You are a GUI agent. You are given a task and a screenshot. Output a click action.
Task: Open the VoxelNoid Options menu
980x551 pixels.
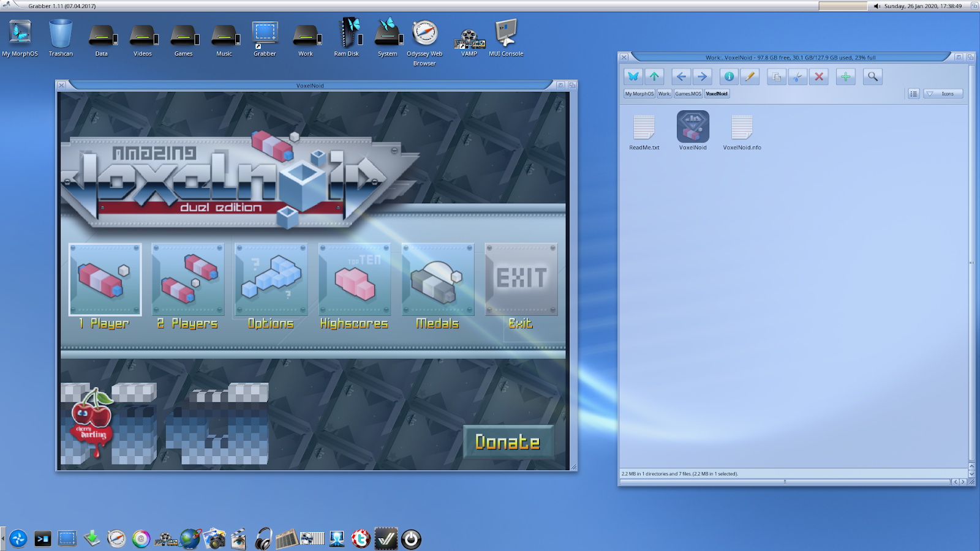(271, 280)
